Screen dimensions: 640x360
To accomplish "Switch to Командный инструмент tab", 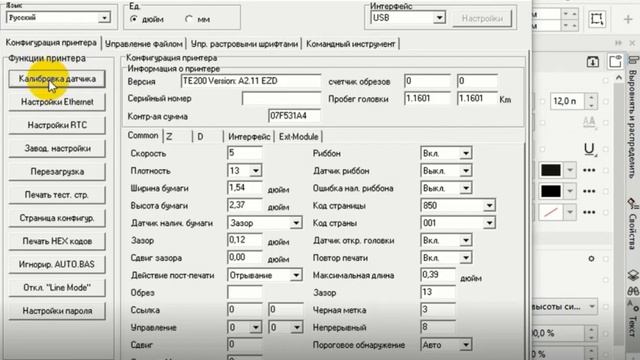I will pos(351,44).
